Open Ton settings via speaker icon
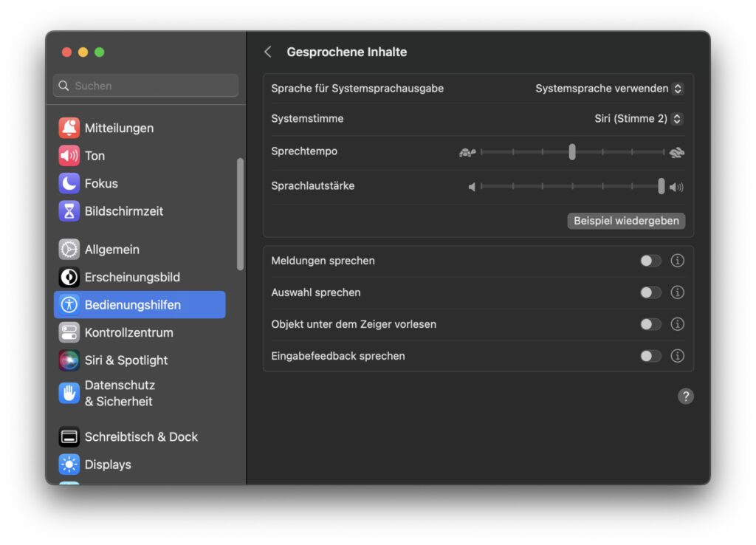Viewport: 756px width, 545px height. click(x=68, y=155)
